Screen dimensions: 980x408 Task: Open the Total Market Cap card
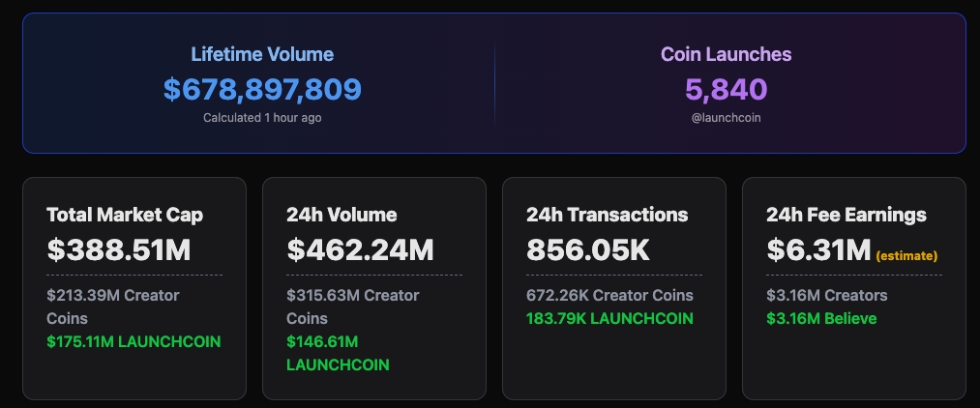[x=134, y=289]
